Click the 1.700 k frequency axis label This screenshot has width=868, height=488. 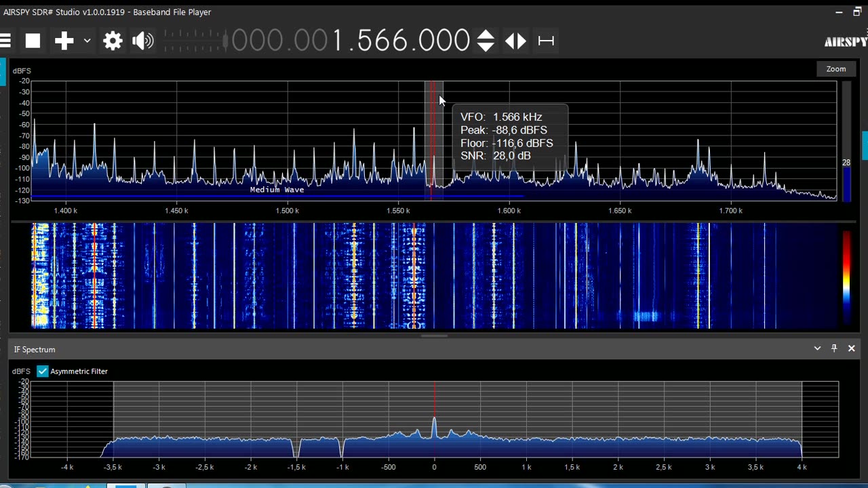click(731, 211)
